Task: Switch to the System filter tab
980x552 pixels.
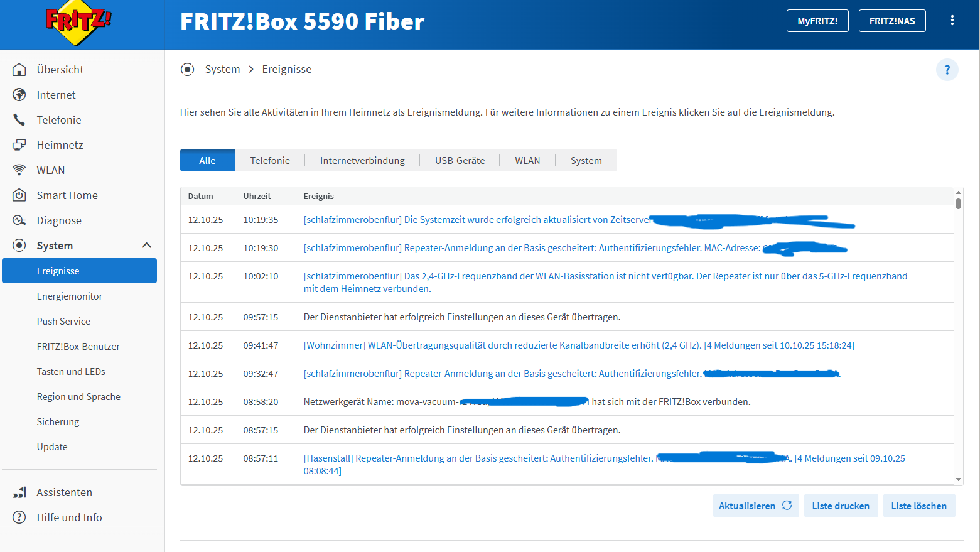Action: click(x=586, y=160)
